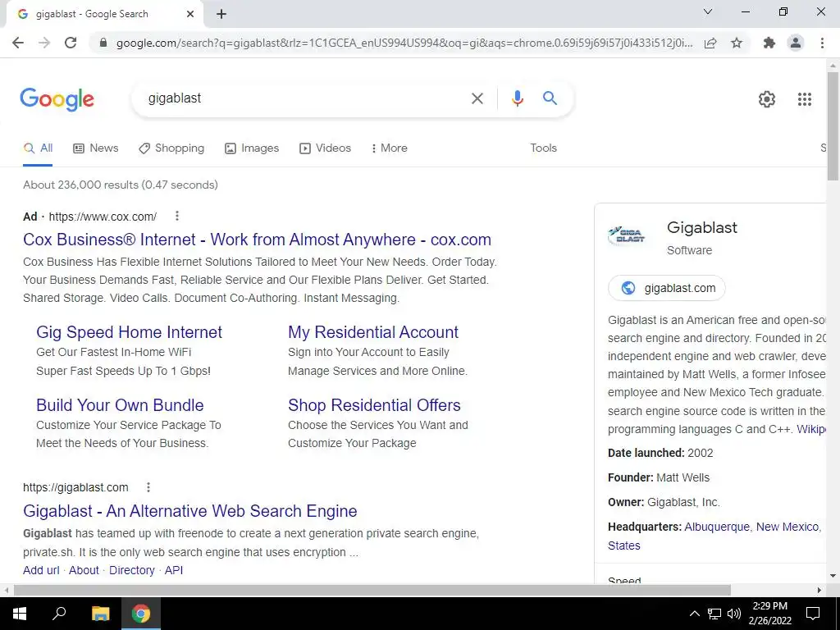Image resolution: width=840 pixels, height=630 pixels.
Task: Open Shop Residential Offers link
Action: [374, 405]
